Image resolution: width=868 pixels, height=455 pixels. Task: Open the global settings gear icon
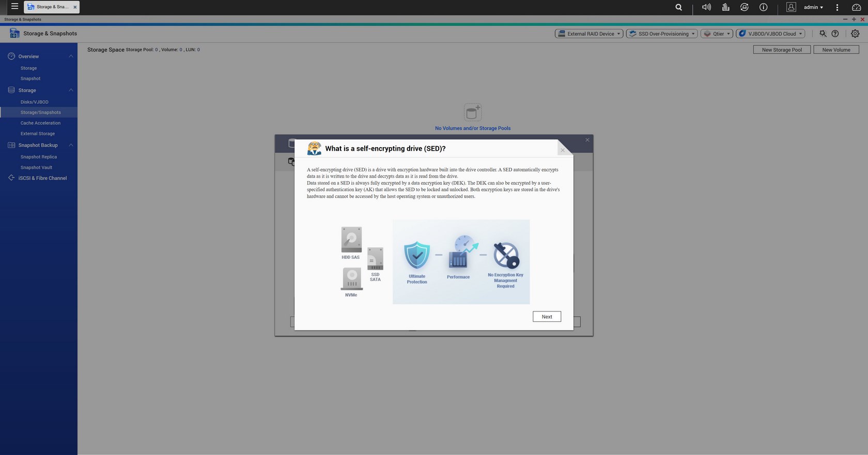[x=855, y=34]
